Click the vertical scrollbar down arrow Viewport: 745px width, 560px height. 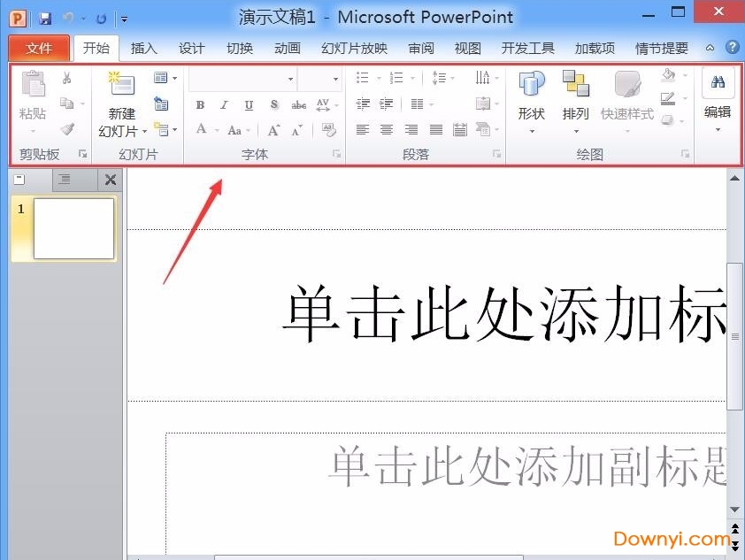[735, 509]
